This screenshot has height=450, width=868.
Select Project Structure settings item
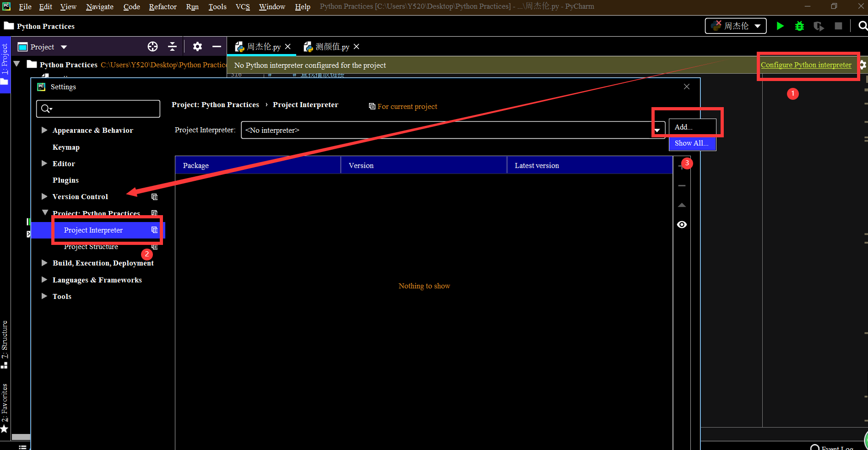coord(91,247)
